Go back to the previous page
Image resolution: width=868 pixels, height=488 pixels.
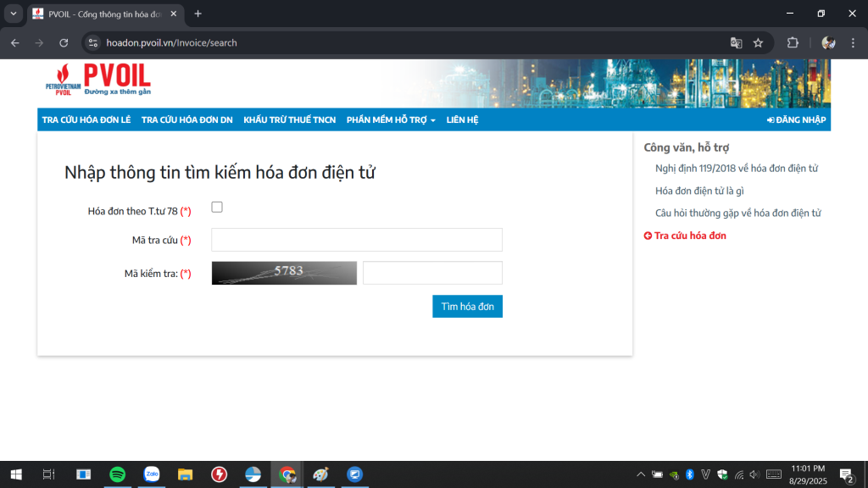pos(15,42)
